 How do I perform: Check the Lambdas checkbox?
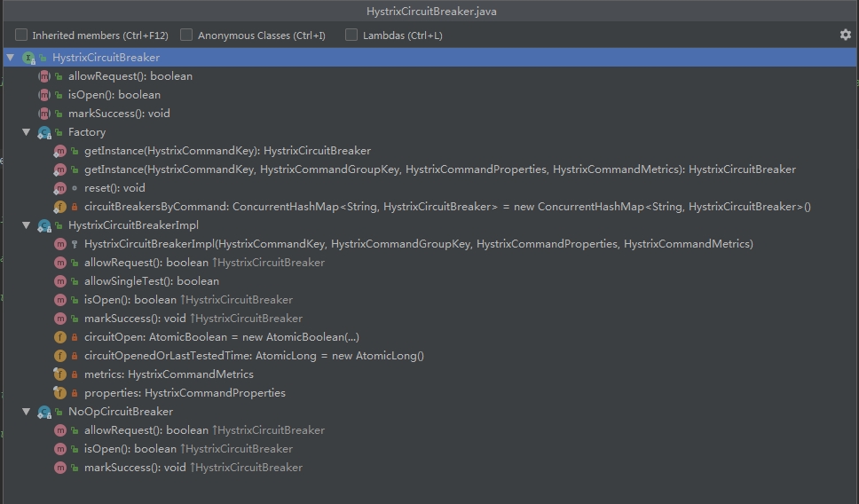tap(351, 35)
